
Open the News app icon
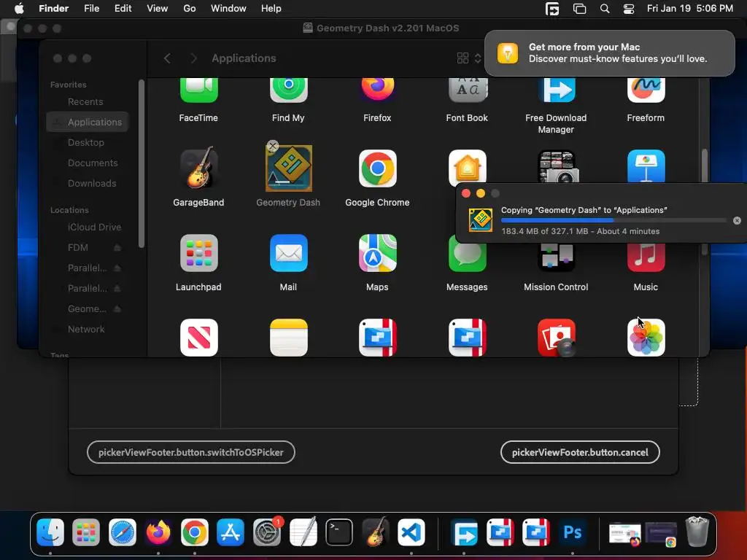(198, 337)
